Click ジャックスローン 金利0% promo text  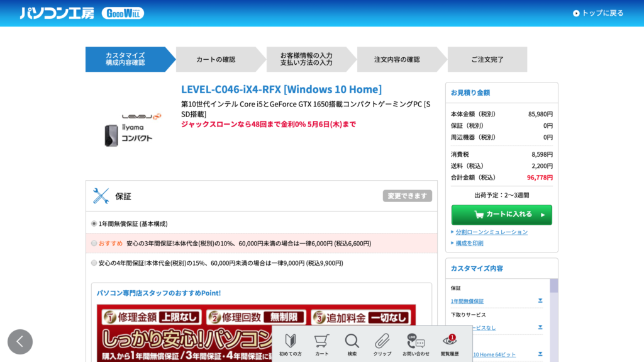click(x=269, y=124)
